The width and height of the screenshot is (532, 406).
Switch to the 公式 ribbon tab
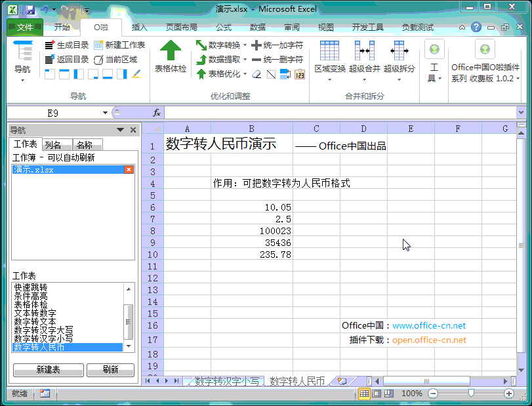coord(224,27)
